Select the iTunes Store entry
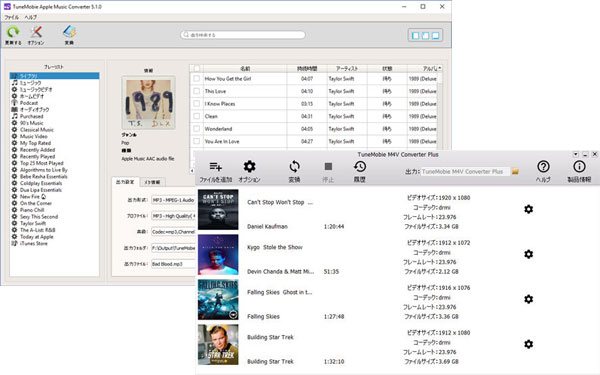Image resolution: width=600 pixels, height=375 pixels. point(34,243)
